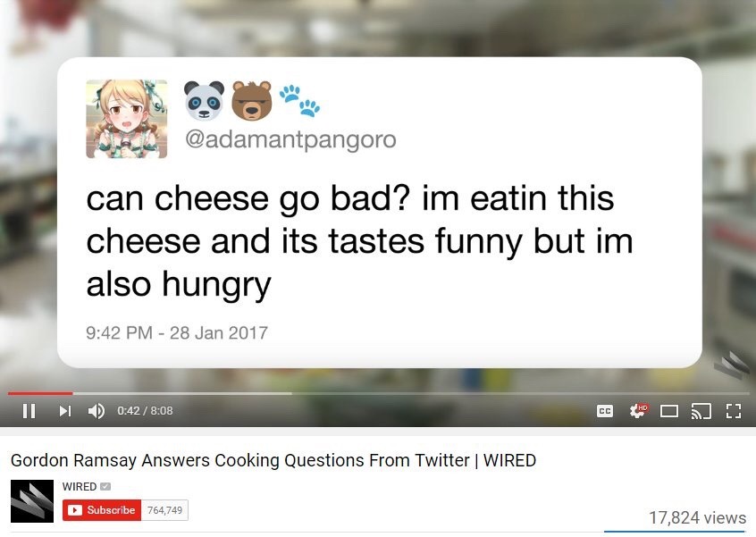Click the 17,824 views count

click(697, 517)
